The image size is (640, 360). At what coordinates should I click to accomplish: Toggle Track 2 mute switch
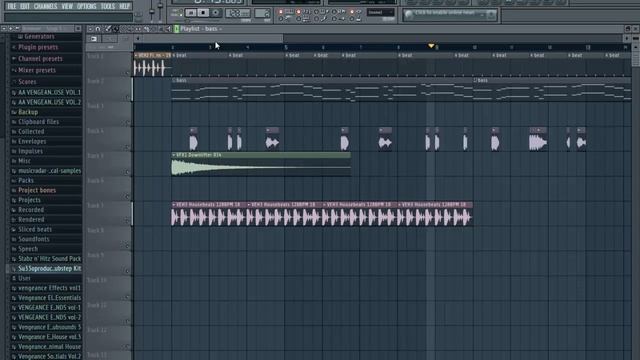point(127,98)
